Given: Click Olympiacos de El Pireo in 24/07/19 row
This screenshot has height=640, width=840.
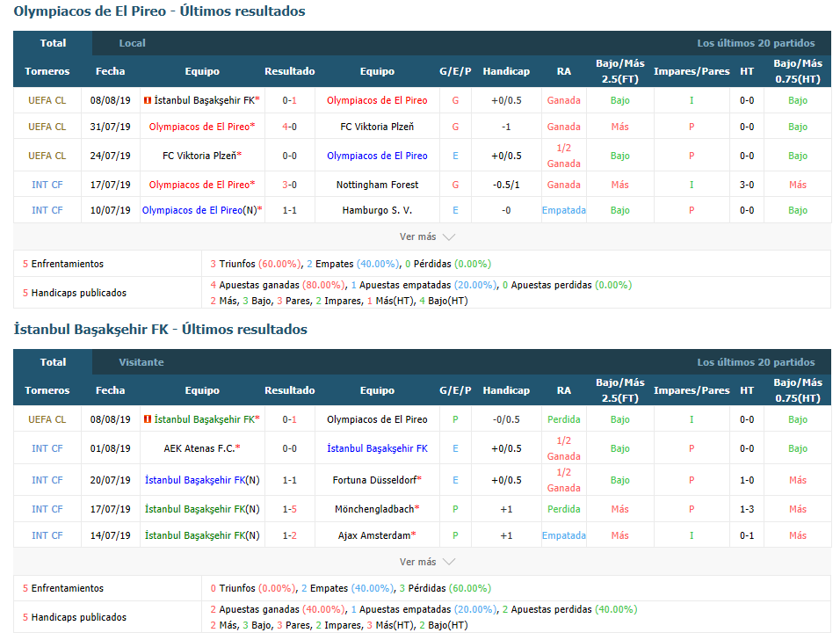Looking at the screenshot, I should pyautogui.click(x=377, y=156).
